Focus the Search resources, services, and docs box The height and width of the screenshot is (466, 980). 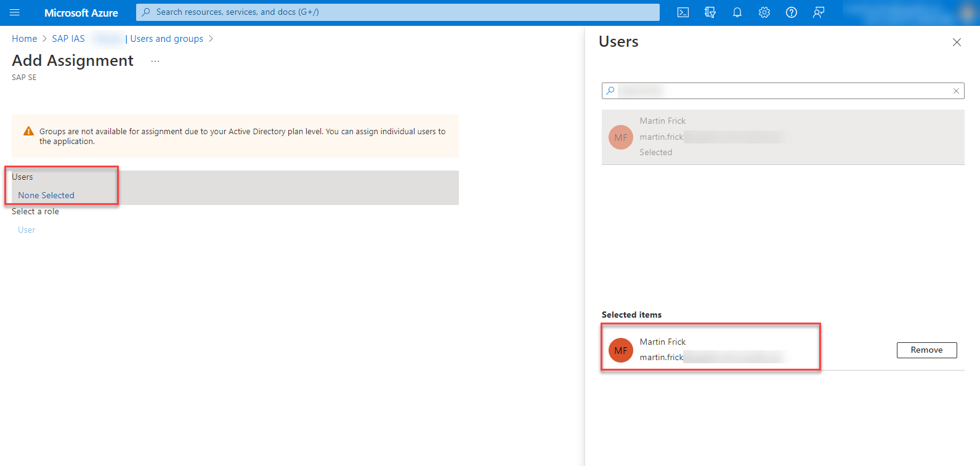pos(398,12)
